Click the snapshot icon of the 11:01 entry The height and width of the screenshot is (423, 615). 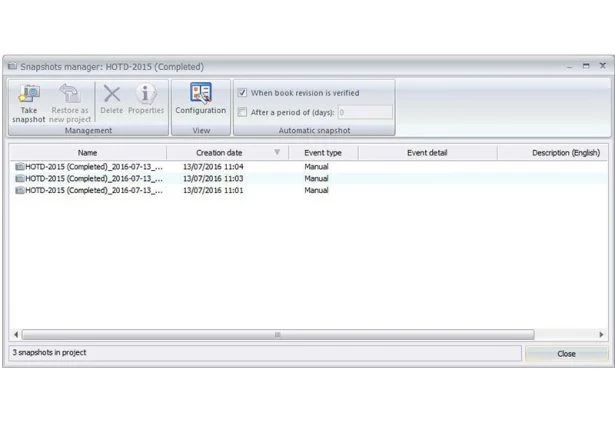pos(20,190)
